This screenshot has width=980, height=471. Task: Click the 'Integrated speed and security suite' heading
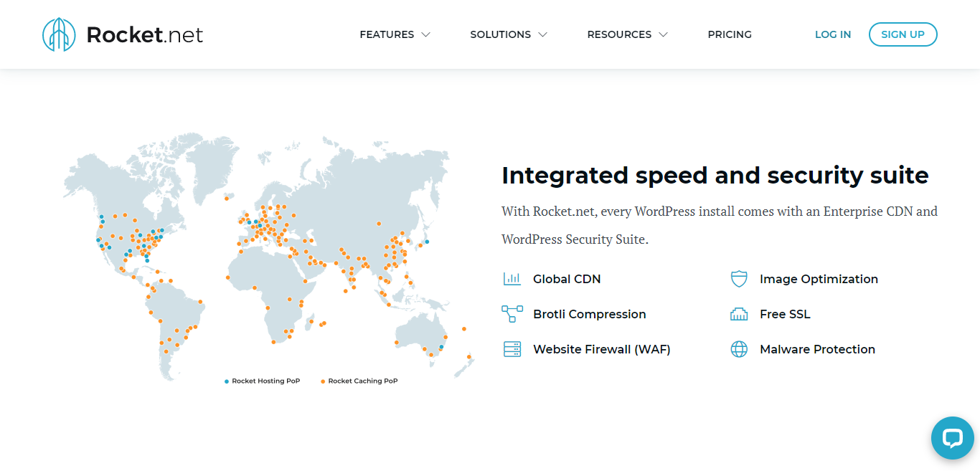coord(715,175)
